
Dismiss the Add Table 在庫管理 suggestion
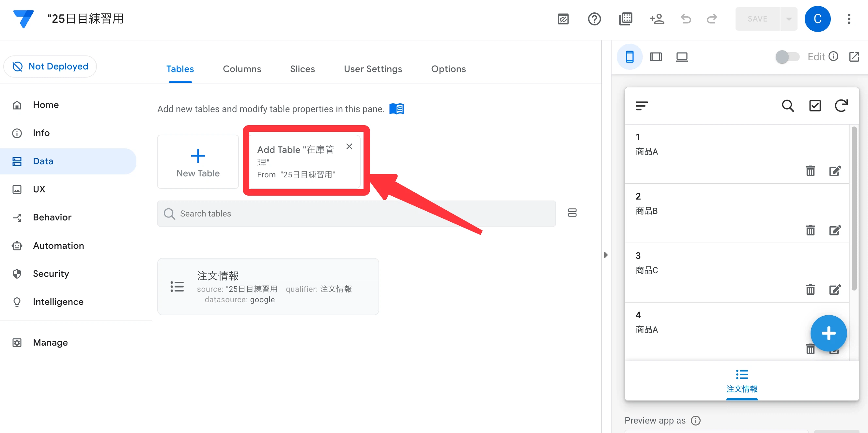[349, 146]
